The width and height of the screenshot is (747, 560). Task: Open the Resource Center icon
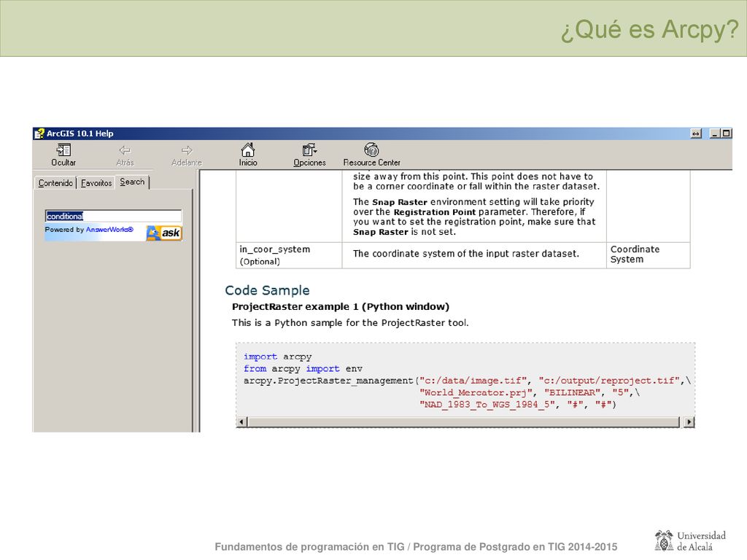[x=371, y=150]
